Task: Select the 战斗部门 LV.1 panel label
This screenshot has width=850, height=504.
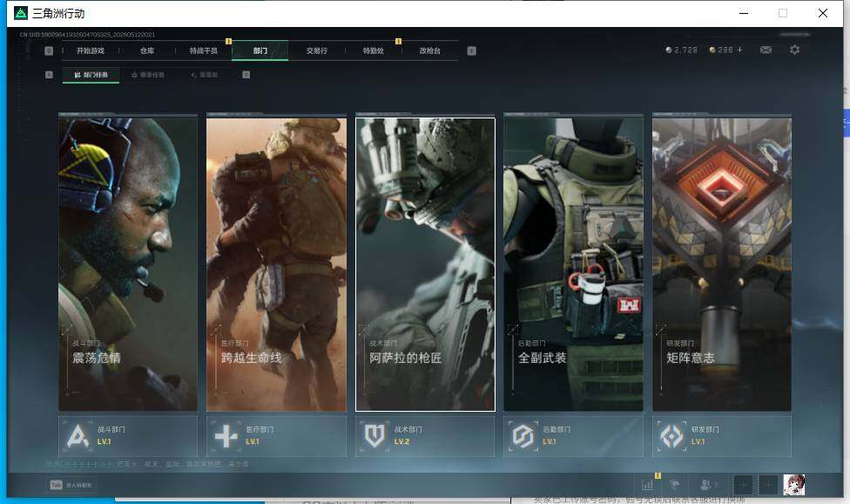Action: click(x=111, y=435)
